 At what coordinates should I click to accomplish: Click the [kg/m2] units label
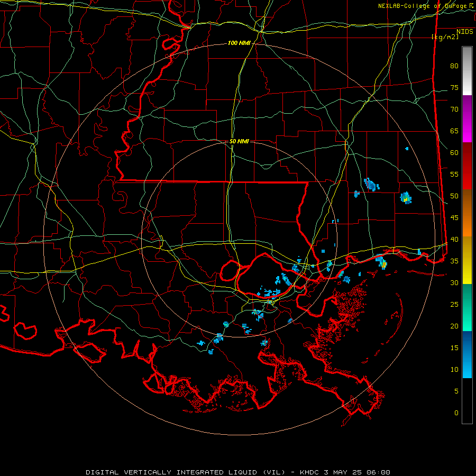point(445,36)
